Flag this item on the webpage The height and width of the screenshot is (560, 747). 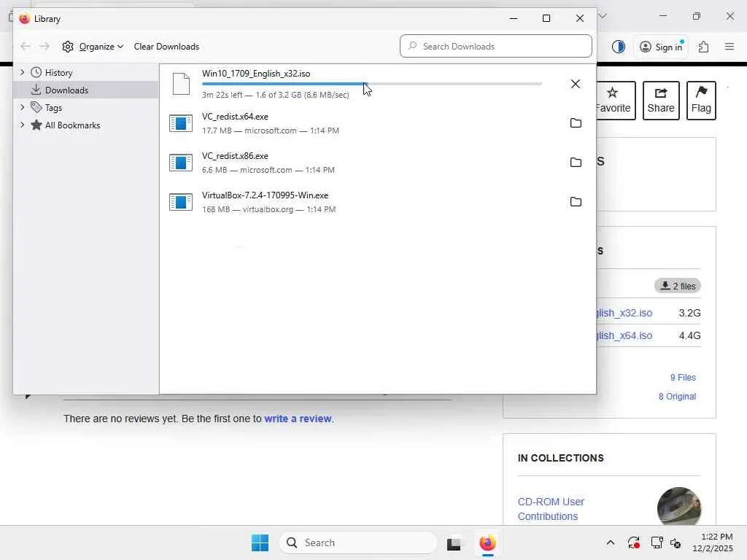701,101
